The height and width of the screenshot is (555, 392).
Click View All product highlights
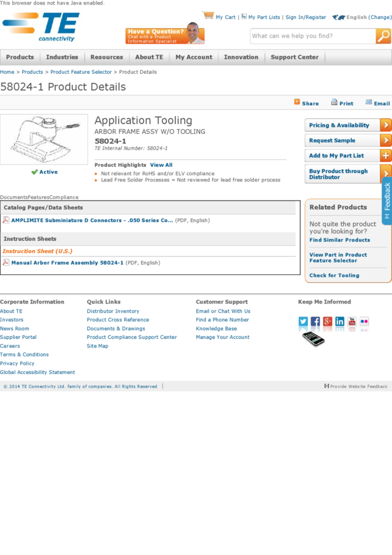pyautogui.click(x=161, y=165)
